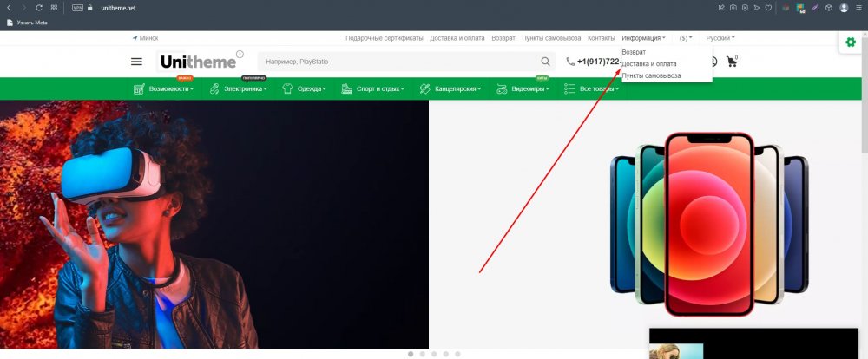Open the ($) currency dropdown
This screenshot has height=359, width=868.
click(686, 38)
